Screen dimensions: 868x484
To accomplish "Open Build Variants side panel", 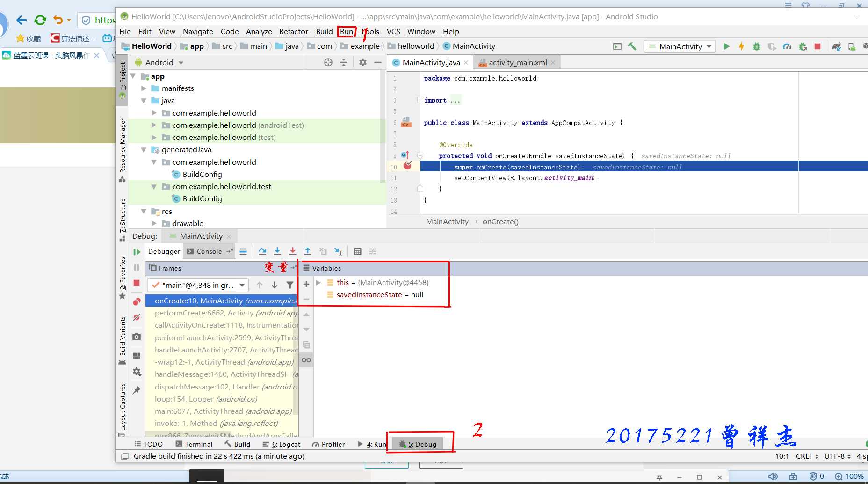I will tap(123, 340).
